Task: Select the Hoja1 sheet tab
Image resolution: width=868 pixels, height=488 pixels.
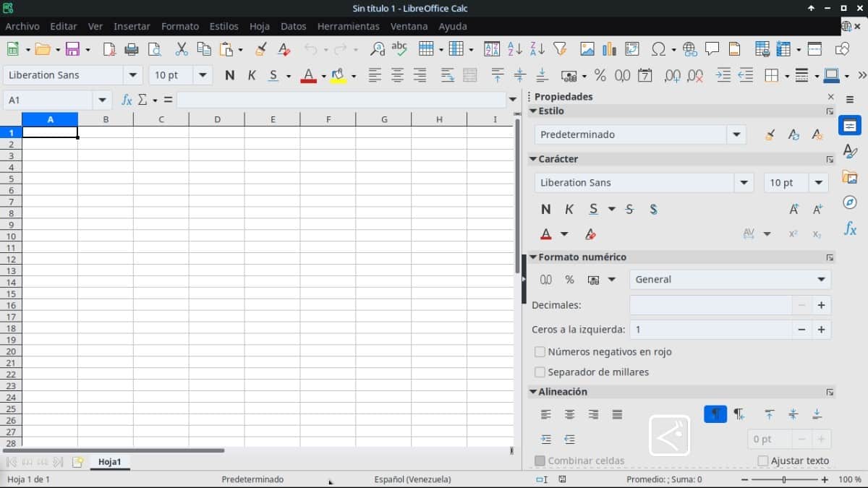Action: [110, 461]
